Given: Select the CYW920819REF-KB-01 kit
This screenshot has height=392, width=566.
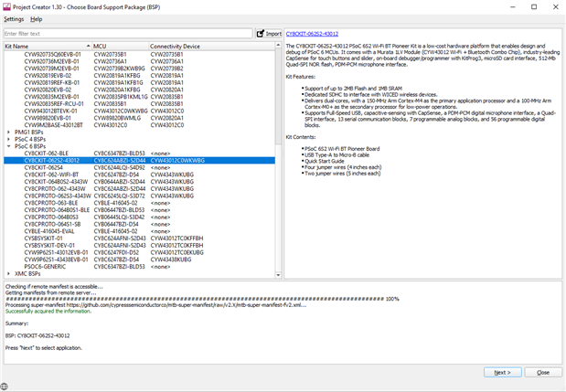Looking at the screenshot, I should click(x=139, y=82).
